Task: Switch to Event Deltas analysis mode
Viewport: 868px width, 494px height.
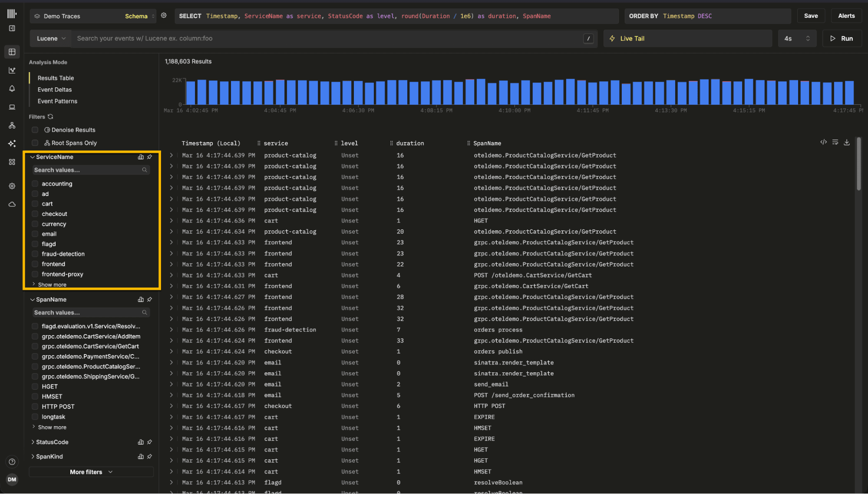Action: point(55,90)
